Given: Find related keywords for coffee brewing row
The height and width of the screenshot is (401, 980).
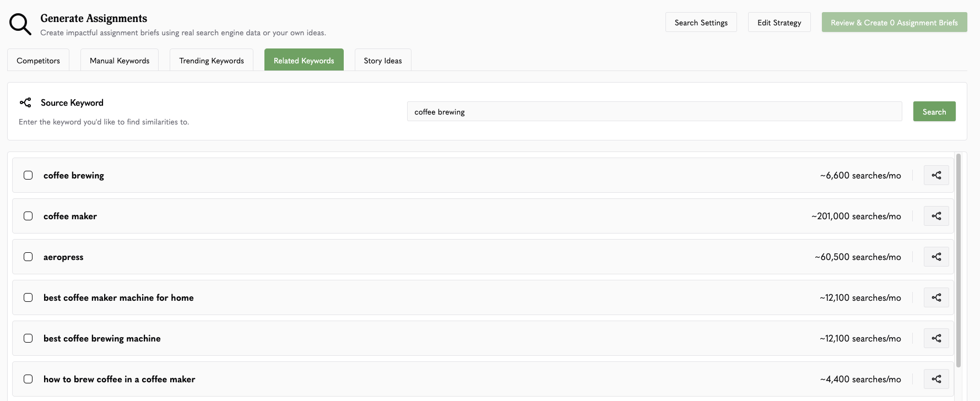Looking at the screenshot, I should [936, 175].
